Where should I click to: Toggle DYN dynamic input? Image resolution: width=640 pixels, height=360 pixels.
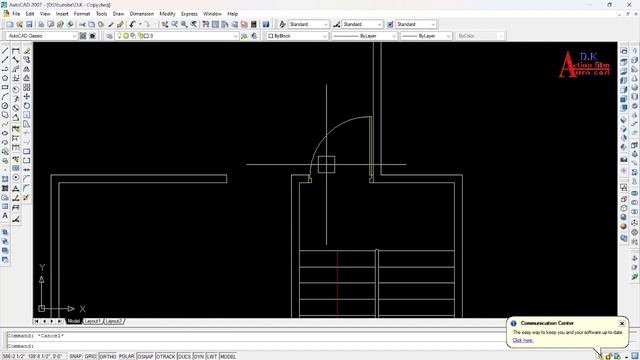tap(199, 356)
